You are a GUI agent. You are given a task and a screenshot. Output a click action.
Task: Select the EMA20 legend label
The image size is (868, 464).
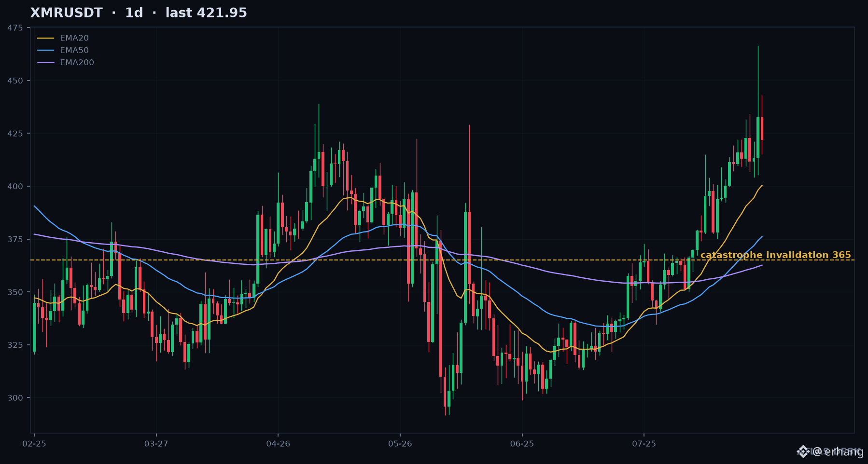[74, 38]
